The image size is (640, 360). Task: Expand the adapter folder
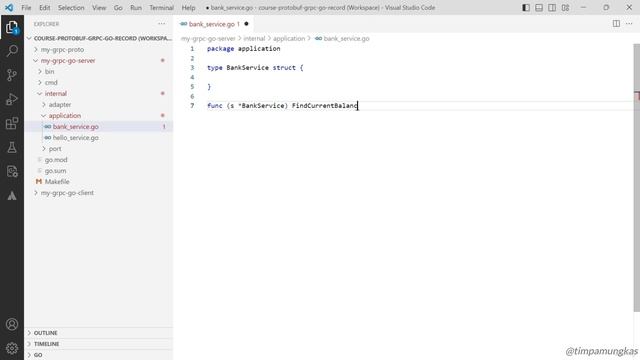coord(99,104)
